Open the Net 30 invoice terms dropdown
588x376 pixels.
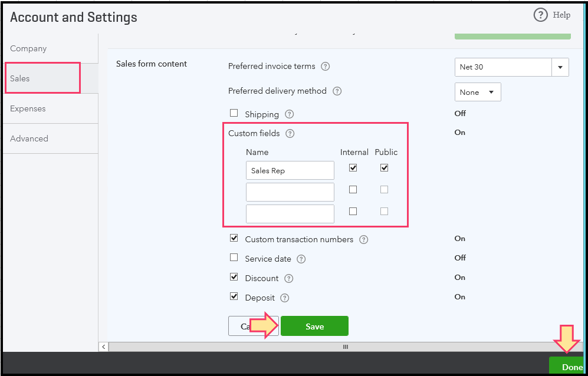(x=560, y=67)
